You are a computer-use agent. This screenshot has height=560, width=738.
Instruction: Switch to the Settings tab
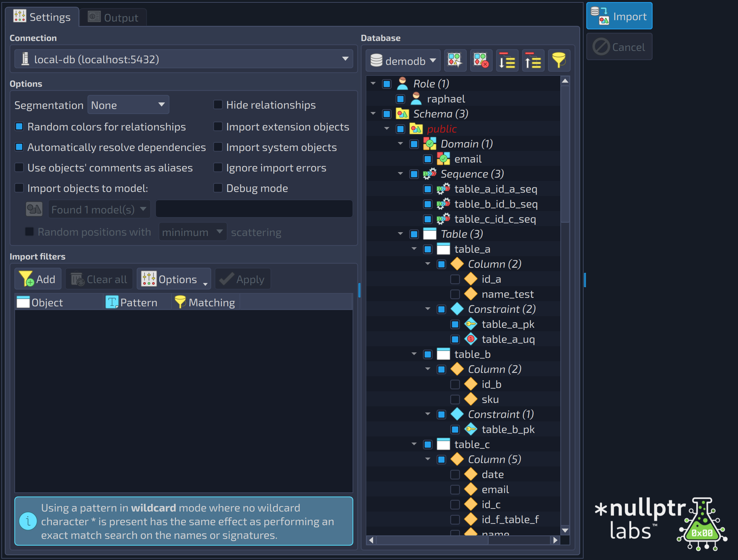tap(42, 17)
